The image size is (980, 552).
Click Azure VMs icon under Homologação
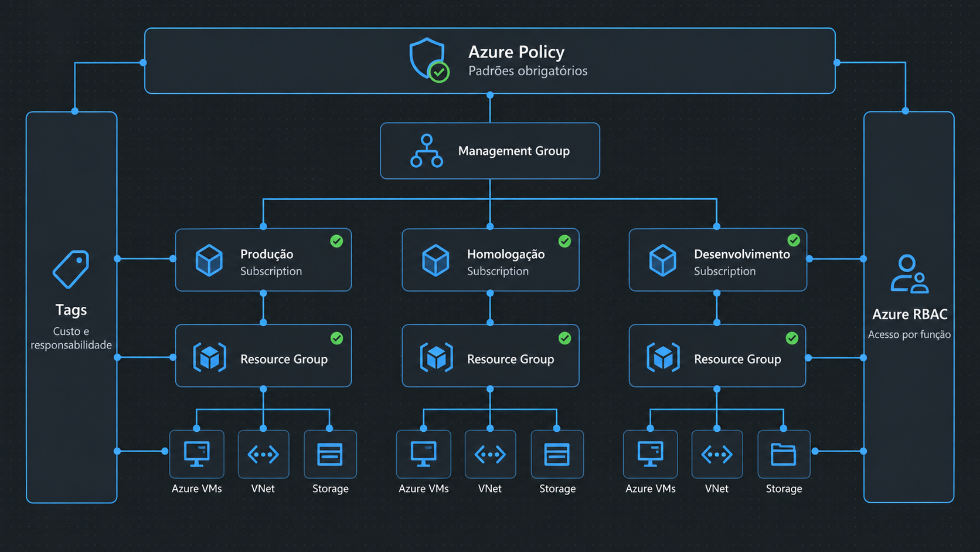(424, 454)
